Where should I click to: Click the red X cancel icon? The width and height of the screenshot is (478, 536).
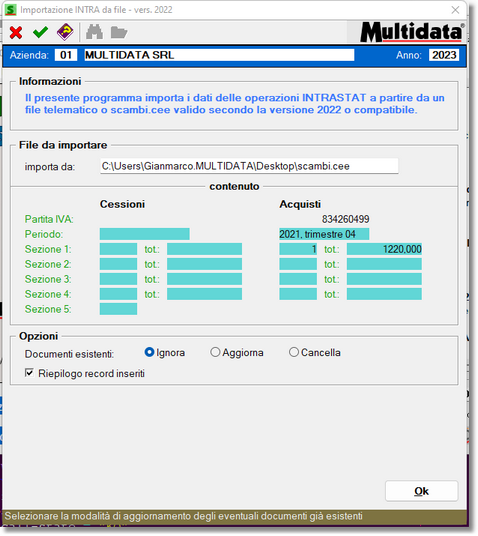(x=16, y=33)
